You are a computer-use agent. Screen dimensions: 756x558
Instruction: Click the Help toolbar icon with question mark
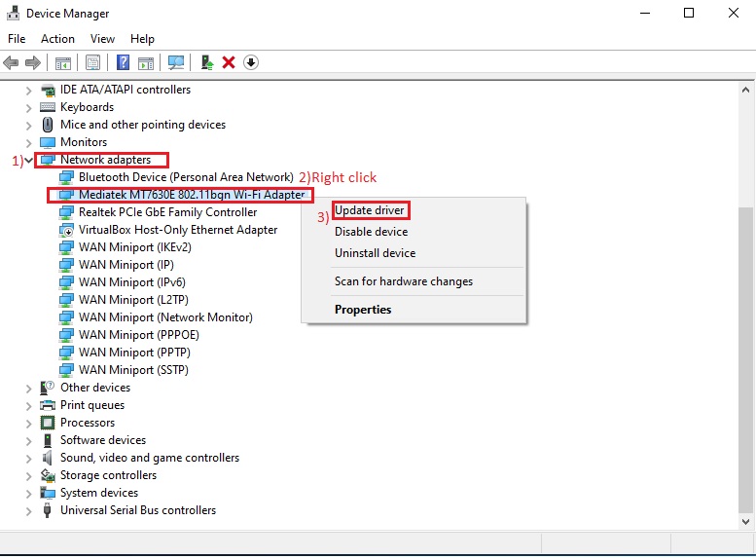point(123,62)
